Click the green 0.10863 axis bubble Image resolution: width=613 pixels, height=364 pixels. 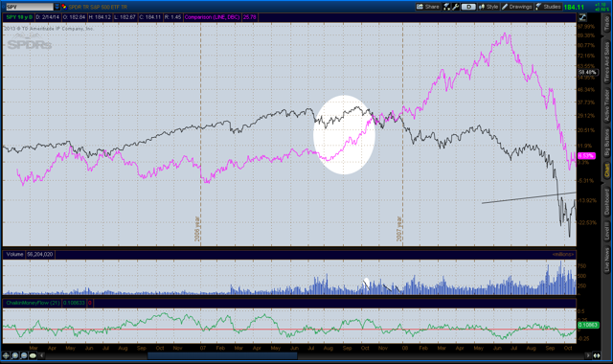(588, 325)
